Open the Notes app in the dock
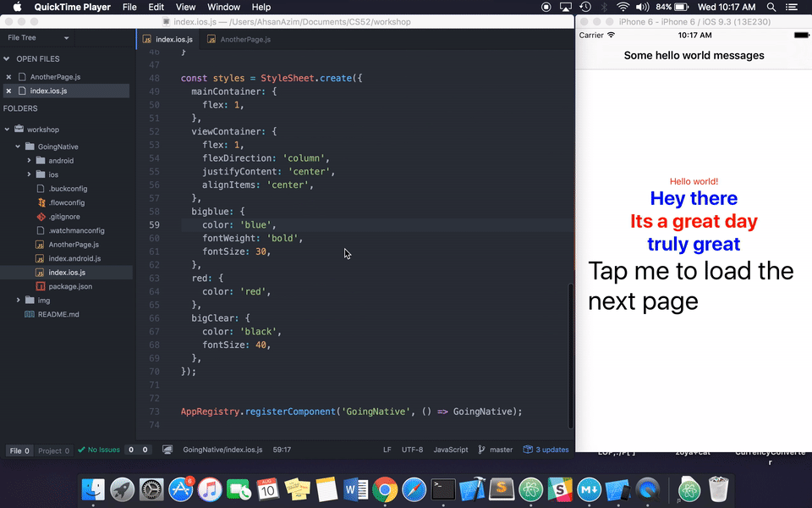The width and height of the screenshot is (812, 508). pyautogui.click(x=326, y=489)
